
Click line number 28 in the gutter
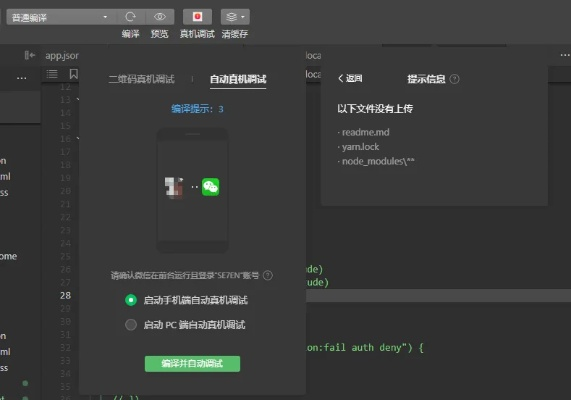click(x=66, y=295)
